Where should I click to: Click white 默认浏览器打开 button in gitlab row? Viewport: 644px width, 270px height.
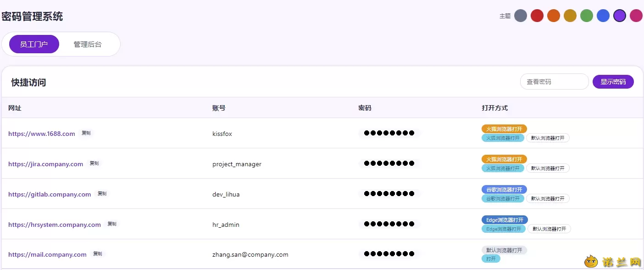548,198
